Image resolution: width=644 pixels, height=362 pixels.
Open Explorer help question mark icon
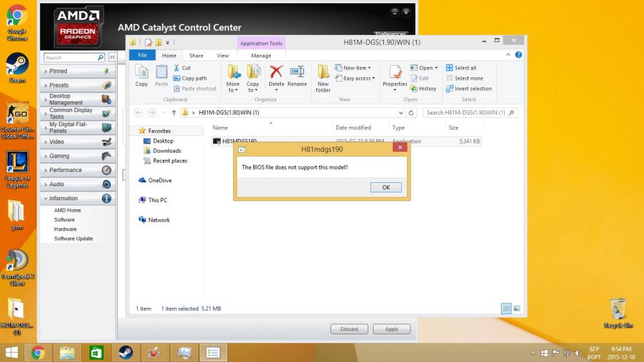point(518,55)
